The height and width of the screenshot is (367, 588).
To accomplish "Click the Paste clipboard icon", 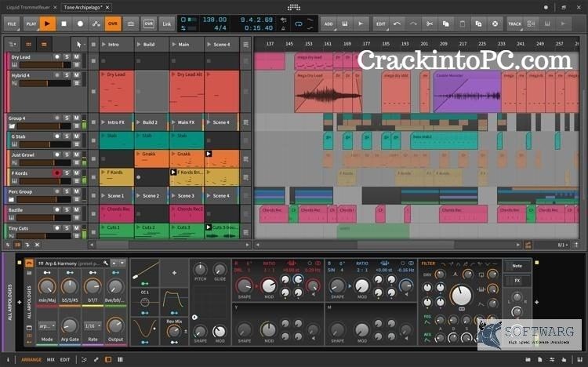I will coord(463,24).
